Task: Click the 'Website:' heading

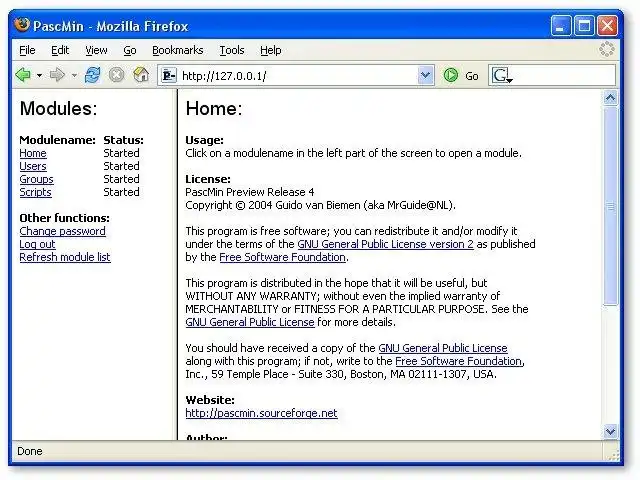Action: tap(210, 400)
